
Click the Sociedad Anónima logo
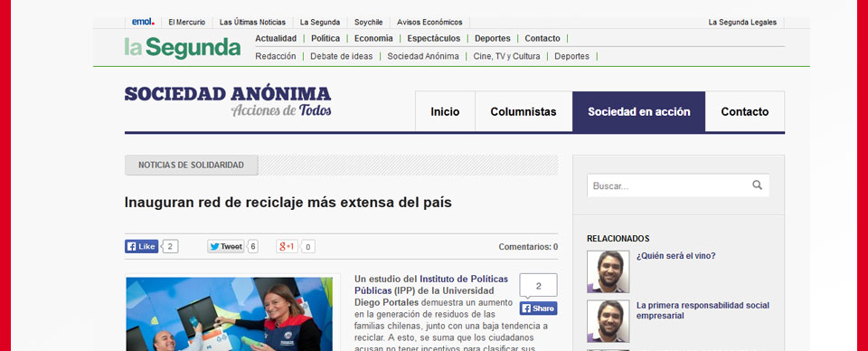coord(228,101)
